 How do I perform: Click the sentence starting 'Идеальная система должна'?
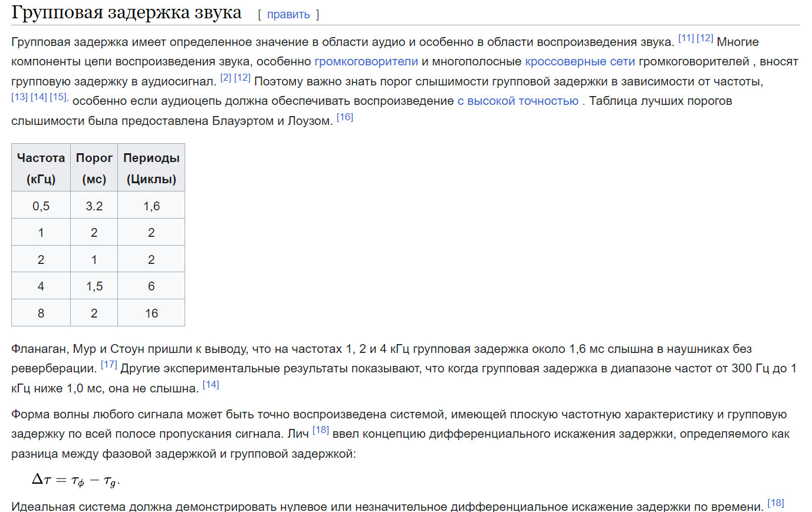pos(387,506)
